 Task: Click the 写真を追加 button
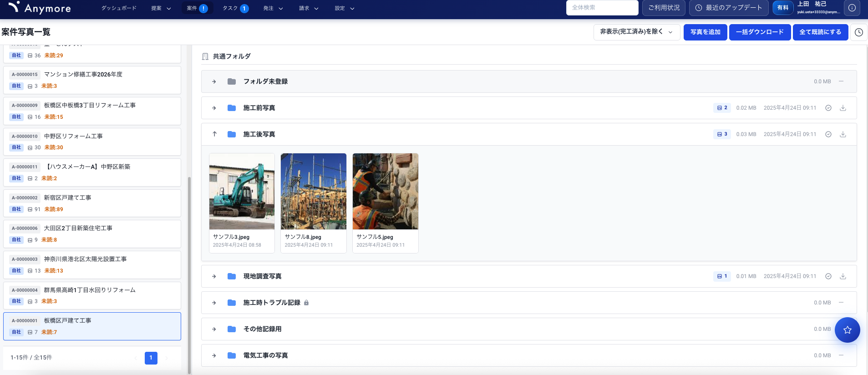705,32
